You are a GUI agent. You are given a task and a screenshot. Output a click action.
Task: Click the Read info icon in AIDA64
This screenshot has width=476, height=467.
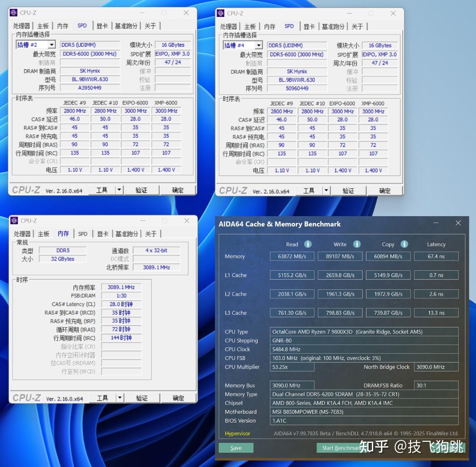[308, 244]
